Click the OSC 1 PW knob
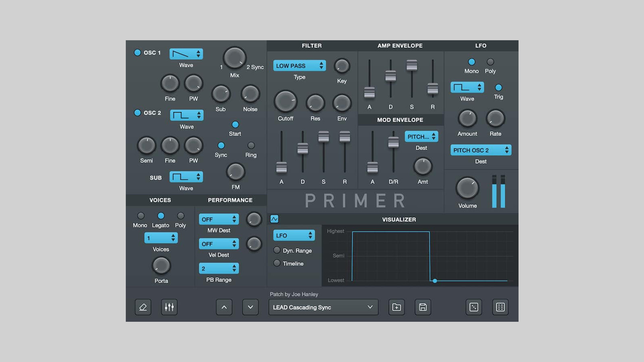The height and width of the screenshot is (362, 644). tap(194, 83)
